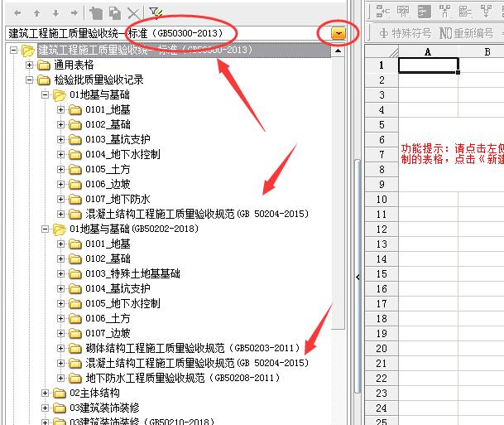This screenshot has height=425, width=504.
Task: Click the left arrow toolbar icon
Action: click(x=17, y=13)
